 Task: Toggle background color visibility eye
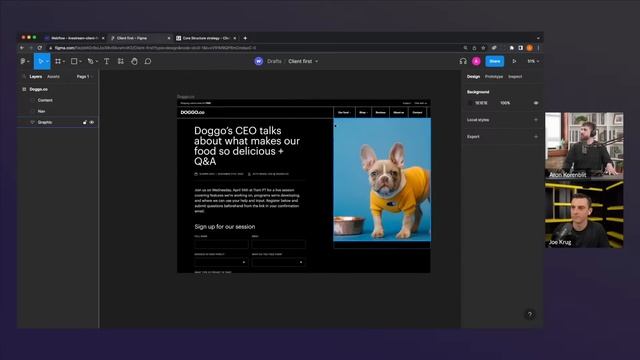(536, 103)
